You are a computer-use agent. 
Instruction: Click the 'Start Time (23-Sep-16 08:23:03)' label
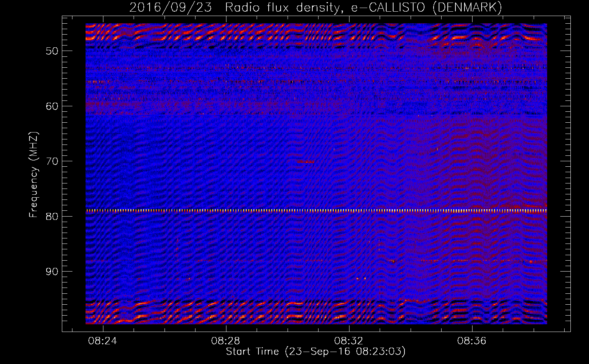pos(316,352)
